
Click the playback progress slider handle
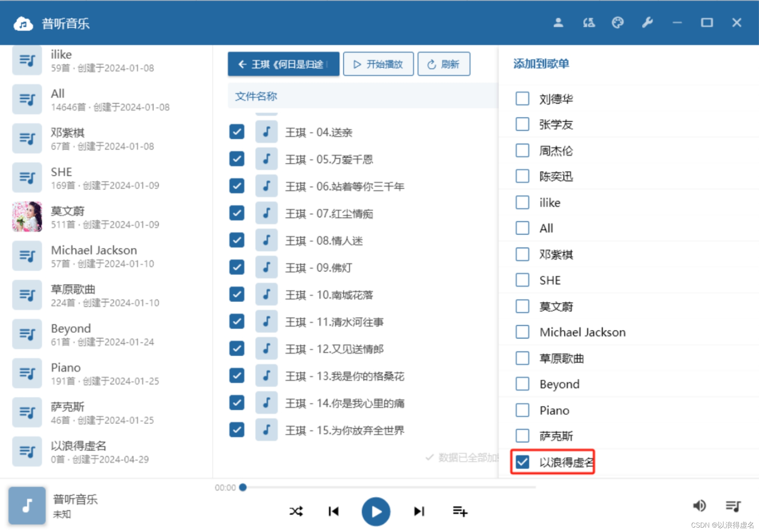pos(243,487)
